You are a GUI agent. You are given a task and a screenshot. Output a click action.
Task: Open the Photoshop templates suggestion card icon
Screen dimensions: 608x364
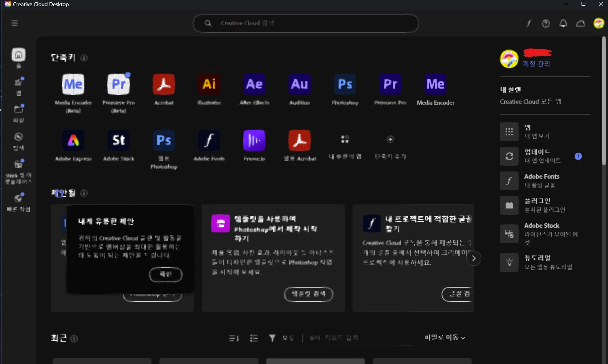221,223
